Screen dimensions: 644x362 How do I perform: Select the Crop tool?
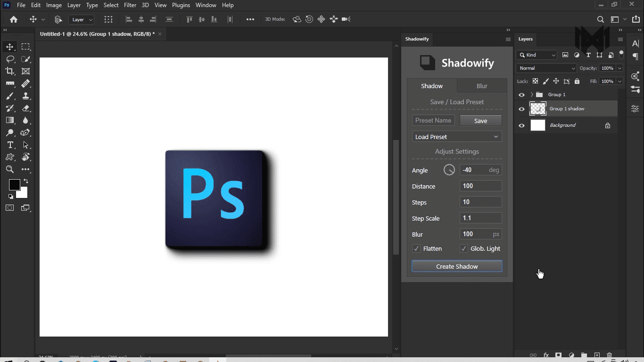click(9, 71)
